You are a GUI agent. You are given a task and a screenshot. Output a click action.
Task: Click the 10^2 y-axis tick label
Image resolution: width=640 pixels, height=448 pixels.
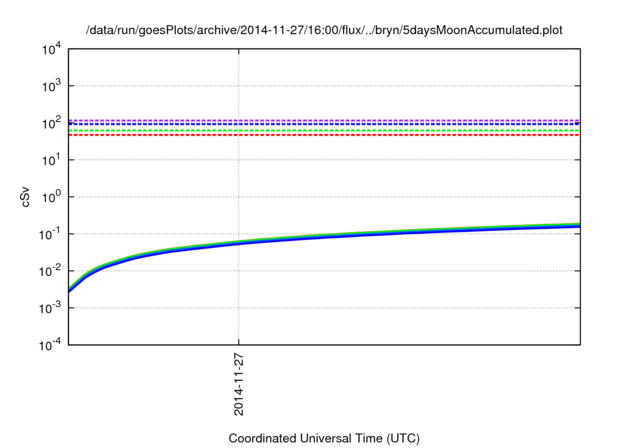(51, 123)
